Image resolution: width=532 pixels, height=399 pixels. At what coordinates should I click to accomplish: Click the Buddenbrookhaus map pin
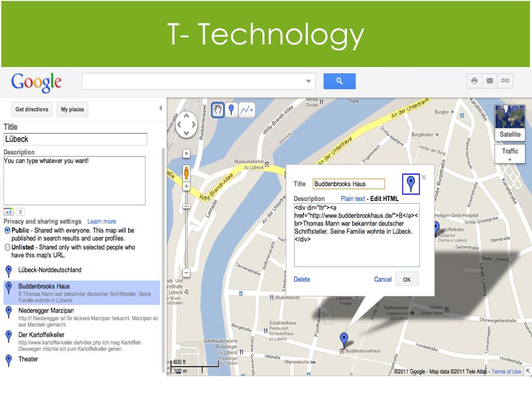[x=344, y=340]
